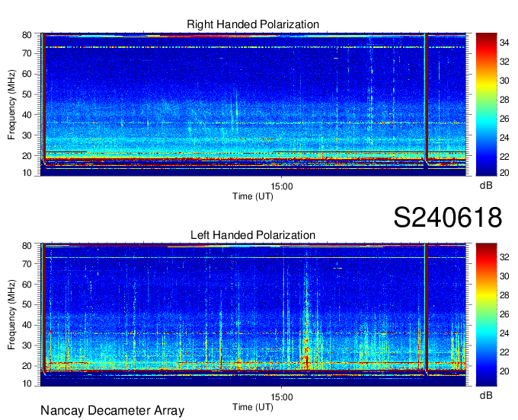
Task: Click the lower plot's 15:00 time label
Action: coord(281,397)
